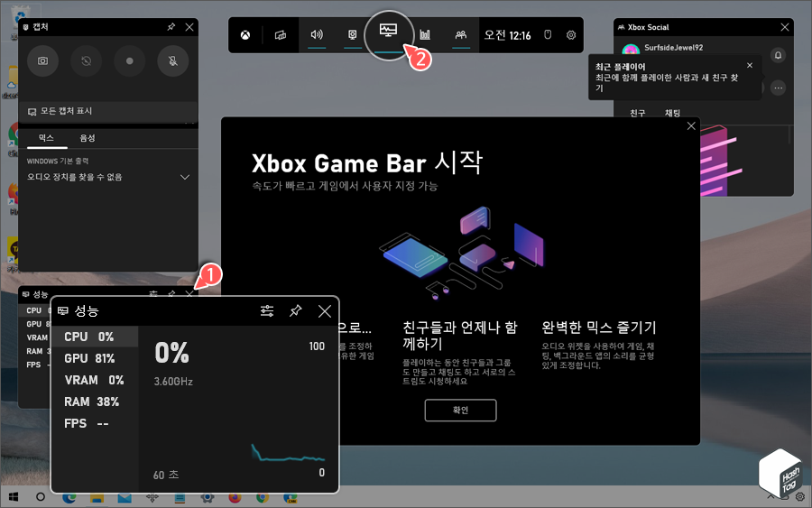Click the 오전 12:16 clock on the Game Bar
This screenshot has height=508, width=812.
click(507, 35)
